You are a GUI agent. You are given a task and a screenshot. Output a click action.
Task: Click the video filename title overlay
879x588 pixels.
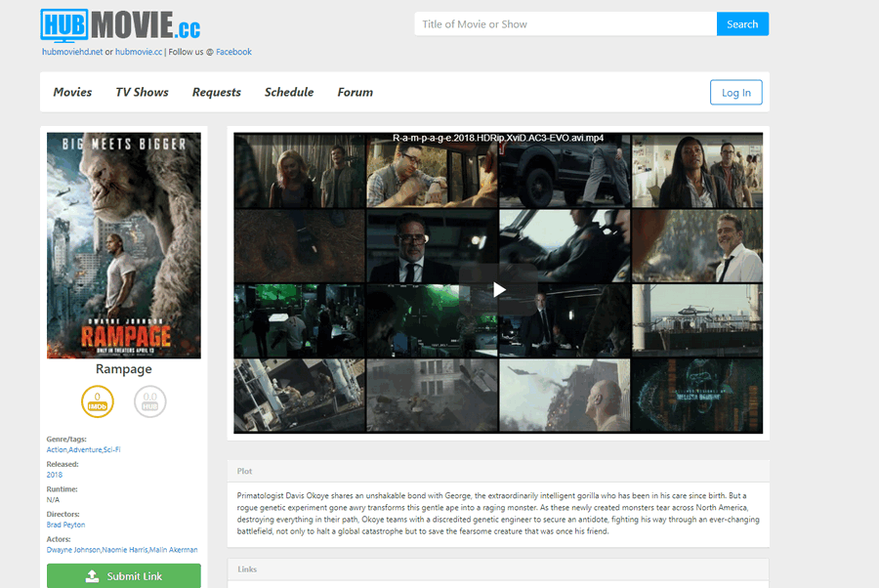(x=498, y=138)
